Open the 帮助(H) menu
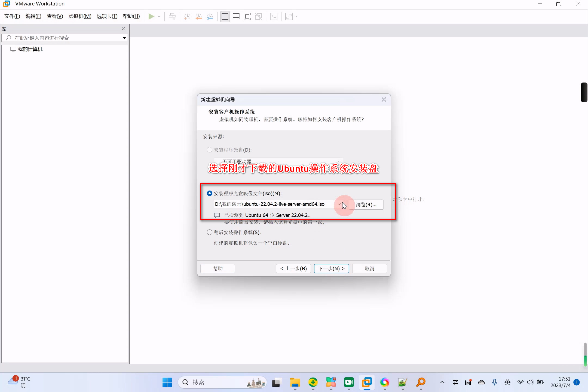The image size is (588, 392). pyautogui.click(x=131, y=16)
